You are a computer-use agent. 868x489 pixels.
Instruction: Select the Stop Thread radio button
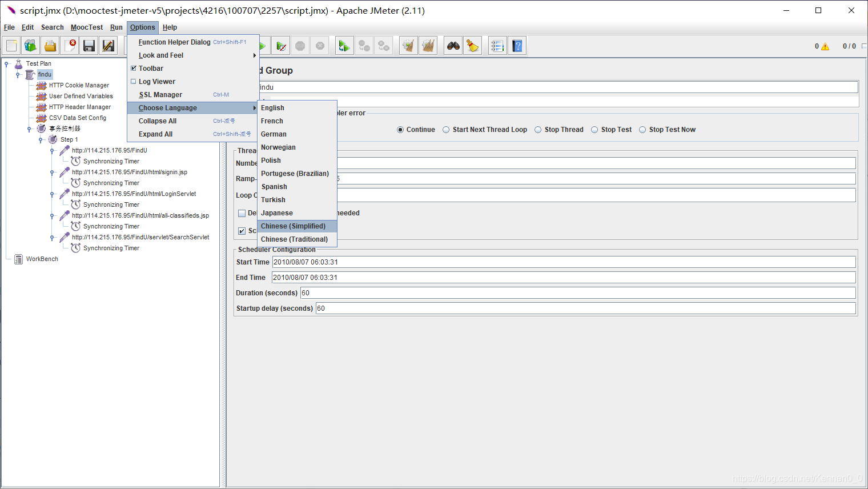coord(538,130)
